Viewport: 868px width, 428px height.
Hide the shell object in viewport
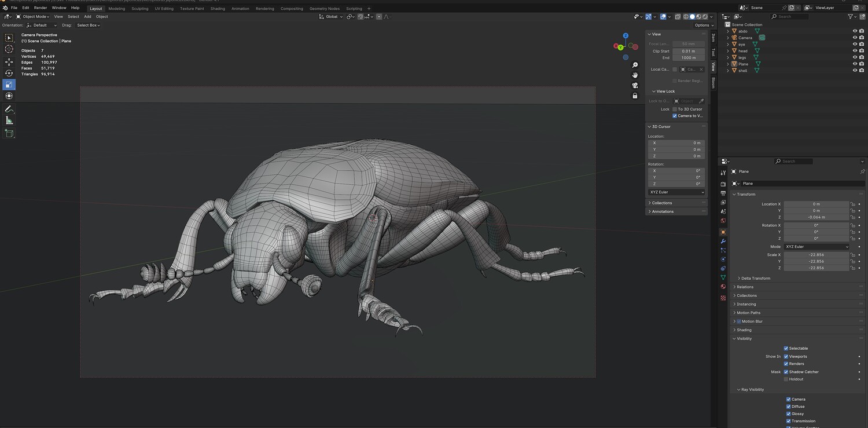coord(855,71)
